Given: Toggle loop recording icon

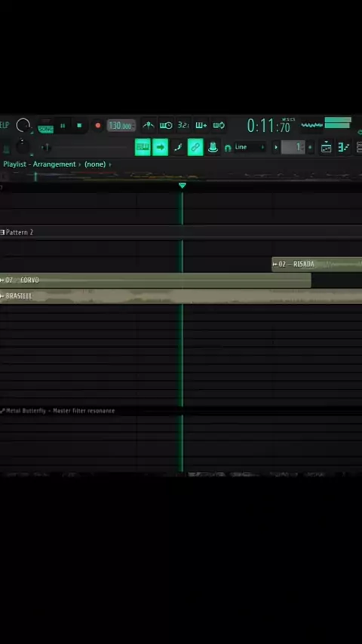Looking at the screenshot, I should pos(219,125).
